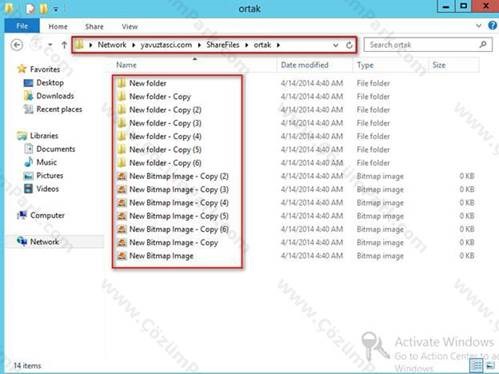Click New folder icon in title bar

(43, 8)
